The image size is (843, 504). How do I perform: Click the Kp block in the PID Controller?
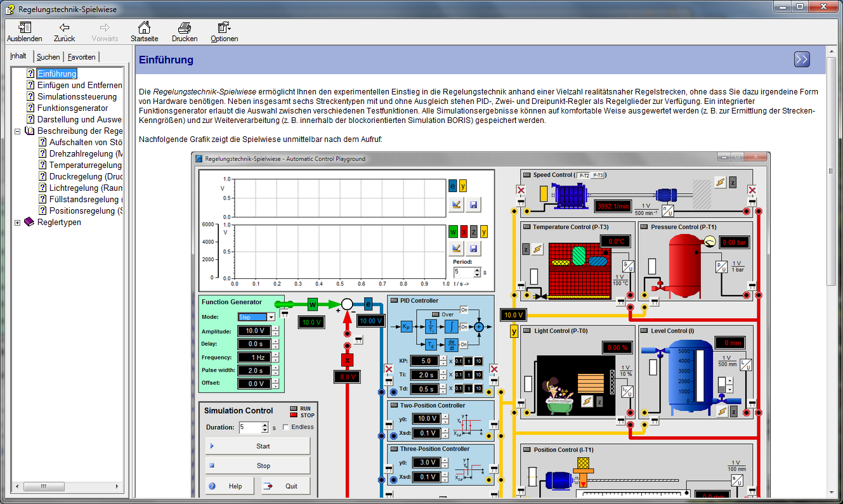tap(406, 326)
